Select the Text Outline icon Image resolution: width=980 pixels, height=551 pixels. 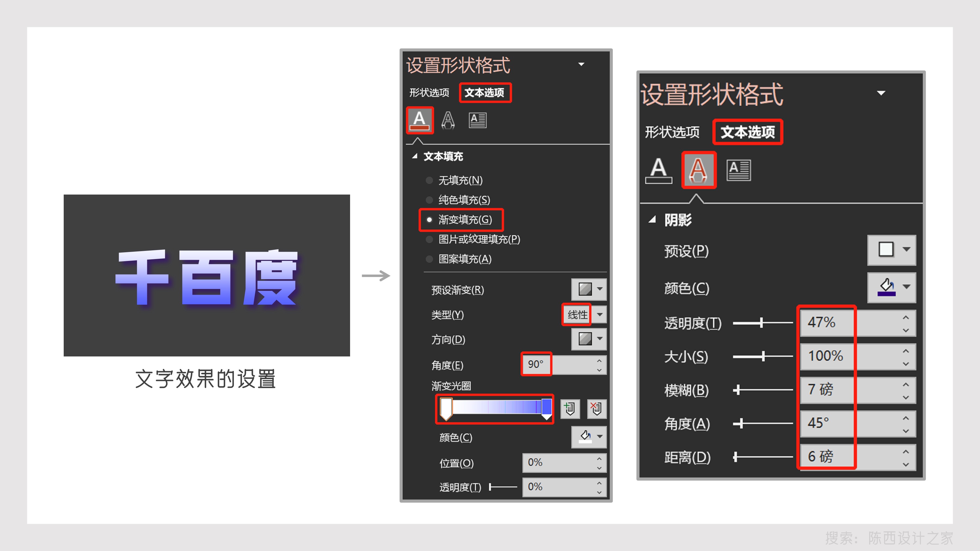coord(449,120)
